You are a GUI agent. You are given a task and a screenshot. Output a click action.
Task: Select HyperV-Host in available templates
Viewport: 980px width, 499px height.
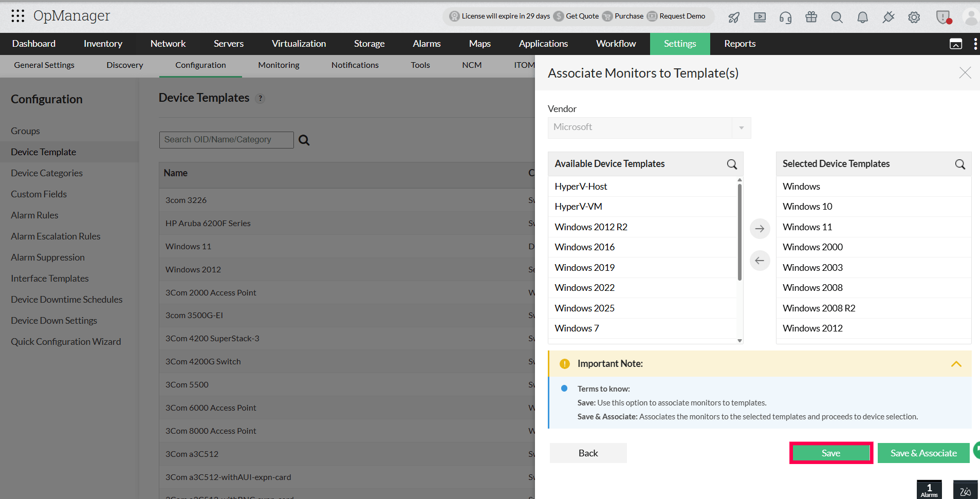click(642, 187)
